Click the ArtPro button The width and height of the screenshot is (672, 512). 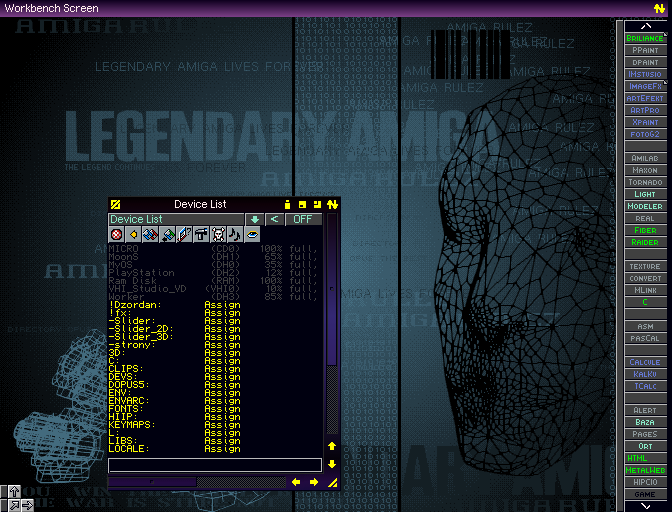645,110
